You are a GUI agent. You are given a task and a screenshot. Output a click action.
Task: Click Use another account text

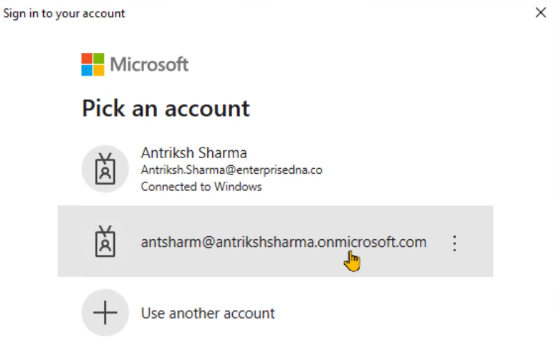pos(208,313)
